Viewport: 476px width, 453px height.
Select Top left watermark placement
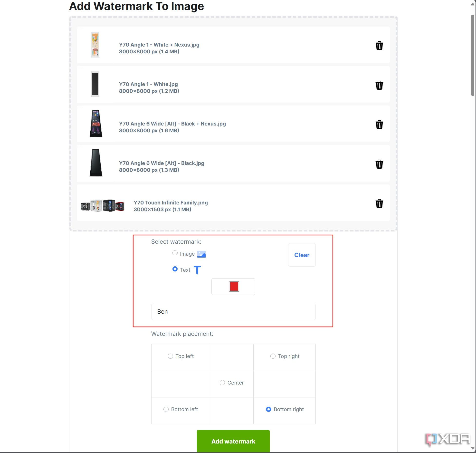coord(170,356)
